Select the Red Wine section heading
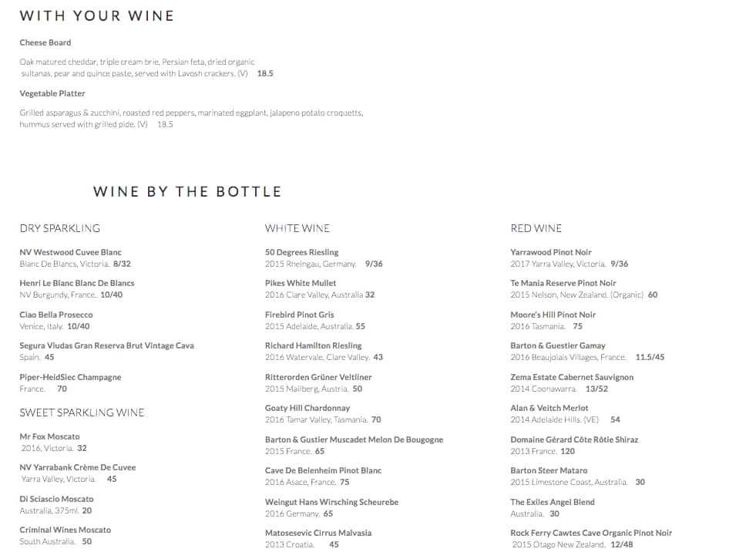Screen dimensions: 756x559 (x=536, y=228)
